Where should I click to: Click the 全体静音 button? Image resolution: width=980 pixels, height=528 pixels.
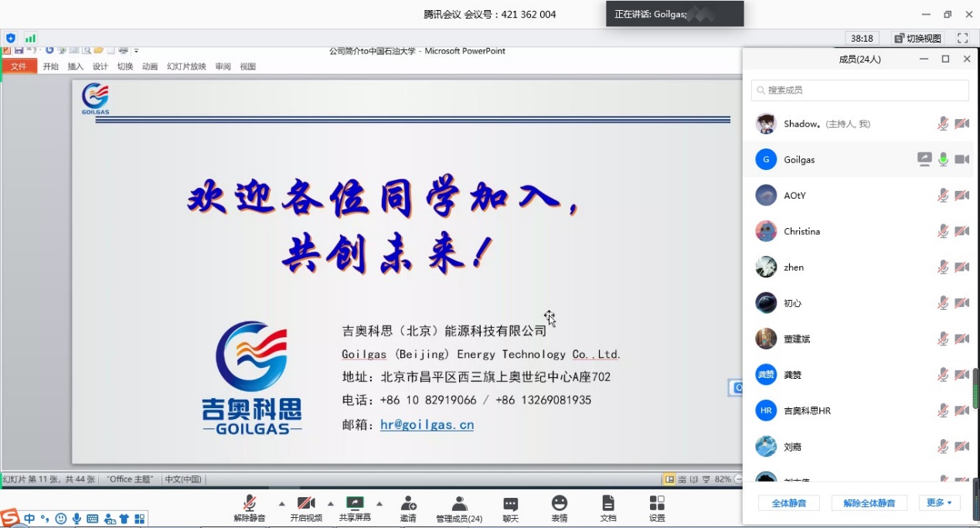tap(788, 502)
